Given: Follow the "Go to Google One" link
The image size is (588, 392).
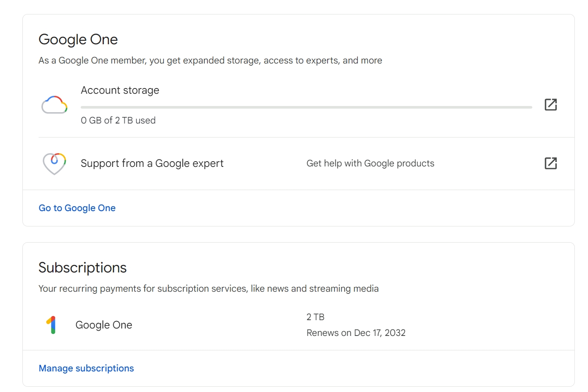Looking at the screenshot, I should click(77, 208).
